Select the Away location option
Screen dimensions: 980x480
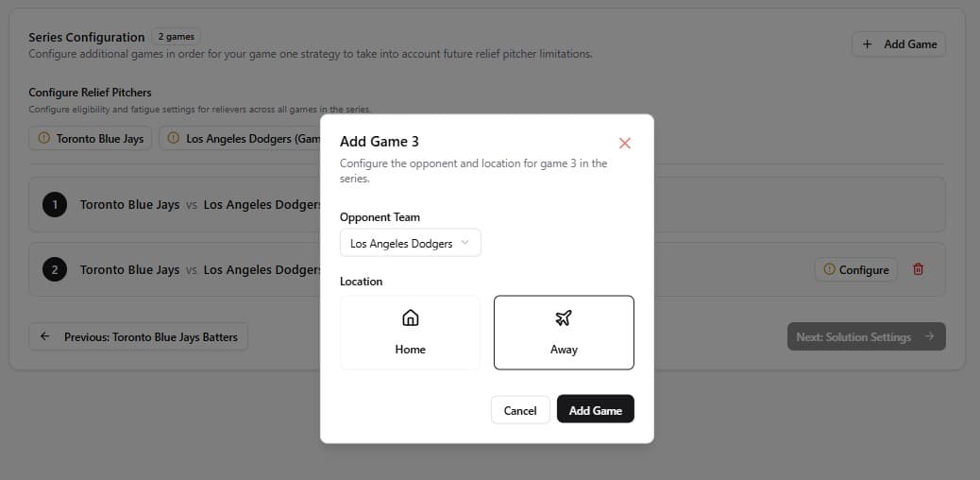564,333
